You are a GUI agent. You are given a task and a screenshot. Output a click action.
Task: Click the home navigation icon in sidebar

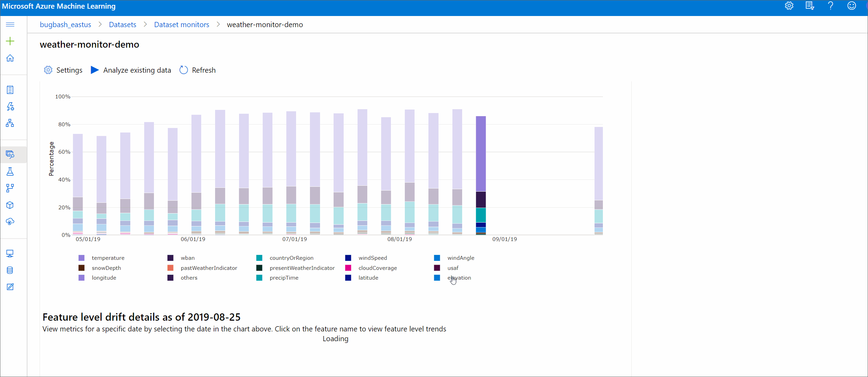pyautogui.click(x=11, y=58)
